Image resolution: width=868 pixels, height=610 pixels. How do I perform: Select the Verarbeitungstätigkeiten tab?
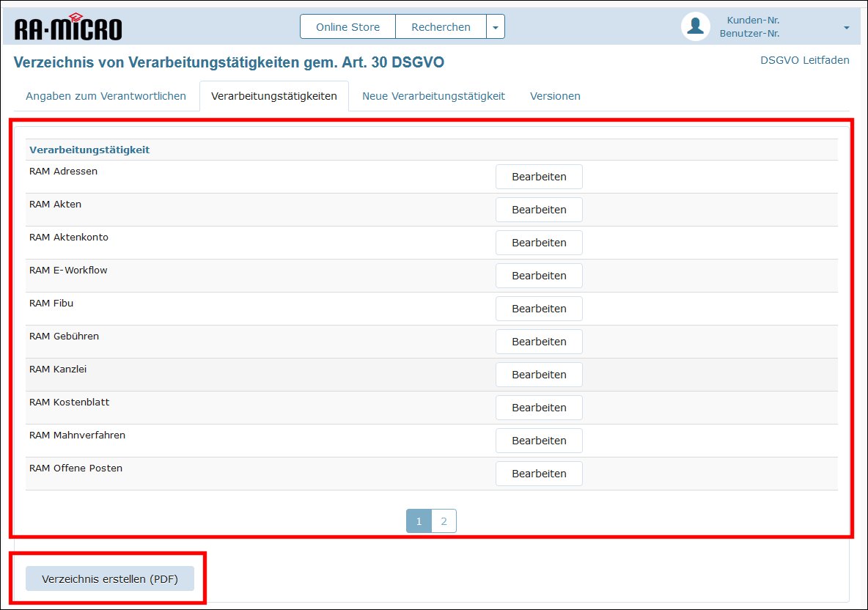pos(273,96)
